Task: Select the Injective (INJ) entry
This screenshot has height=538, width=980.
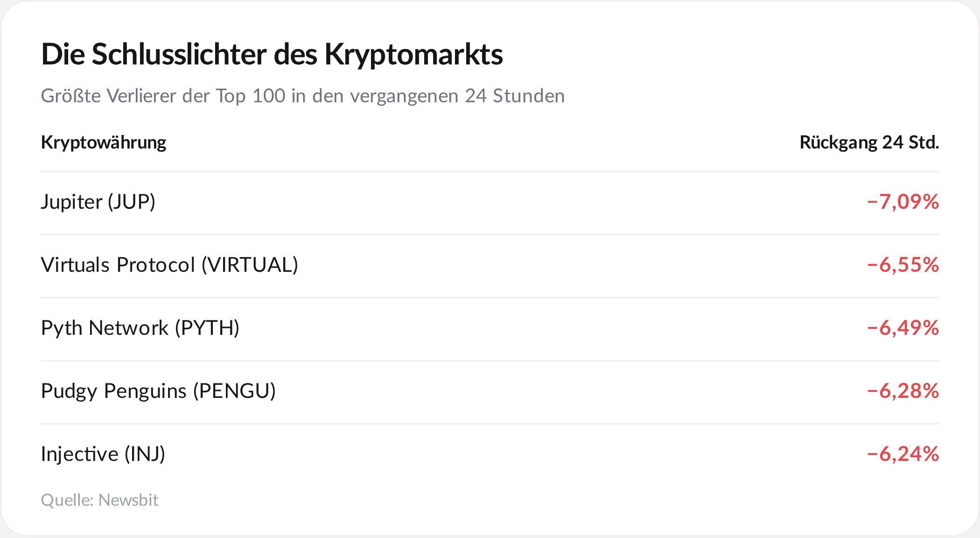Action: pyautogui.click(x=103, y=454)
